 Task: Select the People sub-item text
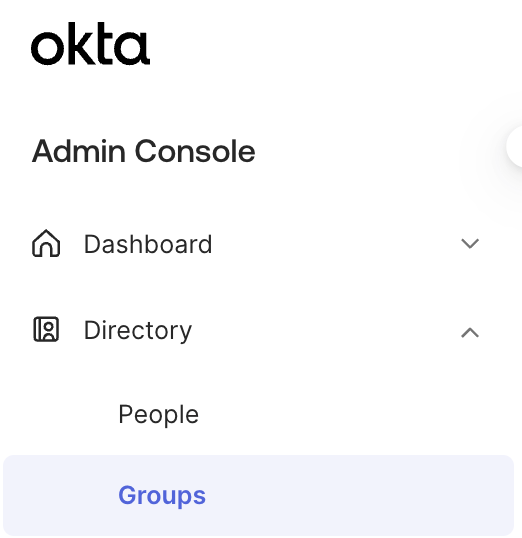(158, 414)
